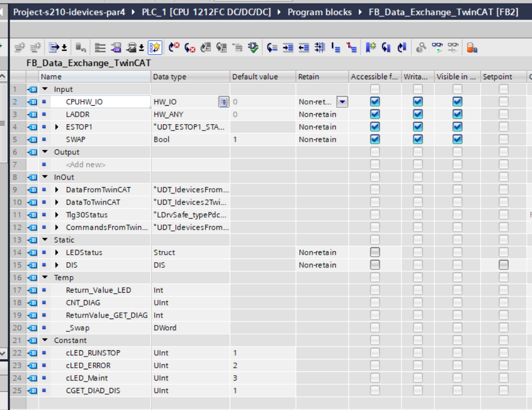The height and width of the screenshot is (410, 532).
Task: Click the Retain column header
Action: (322, 77)
